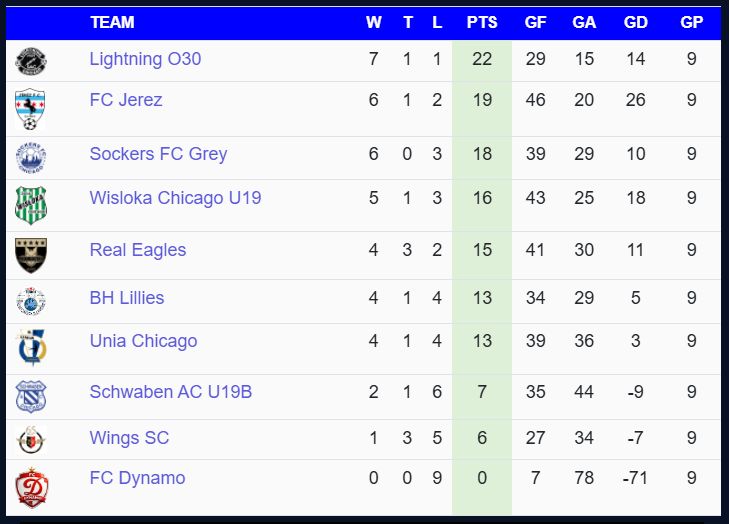Open the FC Jerez team page
This screenshot has height=524, width=729.
(x=126, y=100)
